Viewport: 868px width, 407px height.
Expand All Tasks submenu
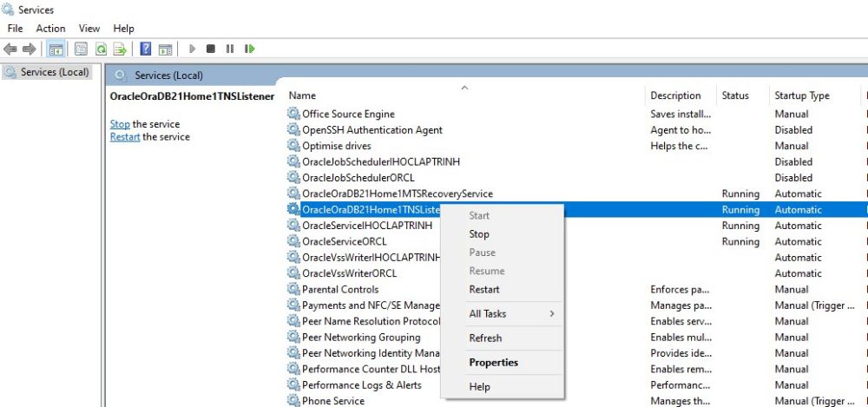[502, 313]
